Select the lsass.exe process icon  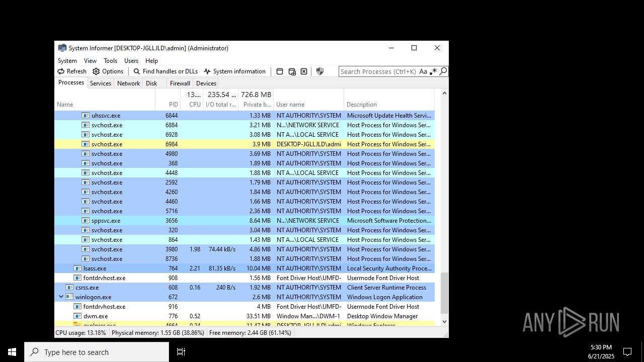[x=77, y=268]
